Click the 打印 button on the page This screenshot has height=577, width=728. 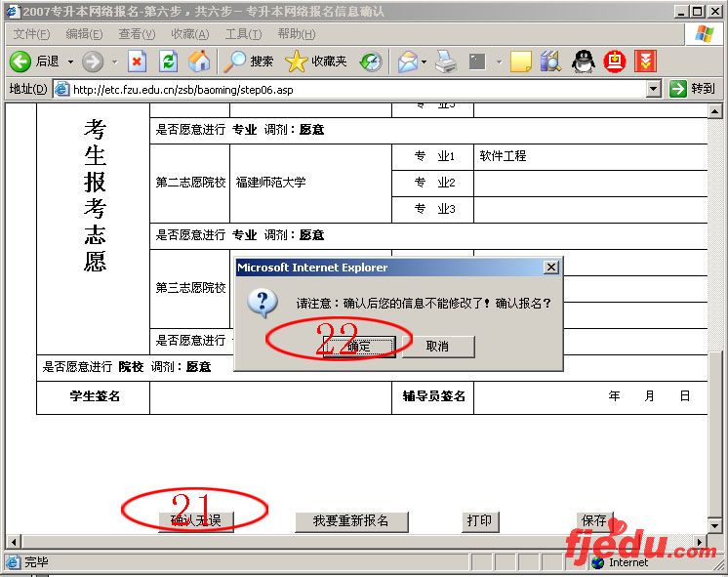coord(479,521)
